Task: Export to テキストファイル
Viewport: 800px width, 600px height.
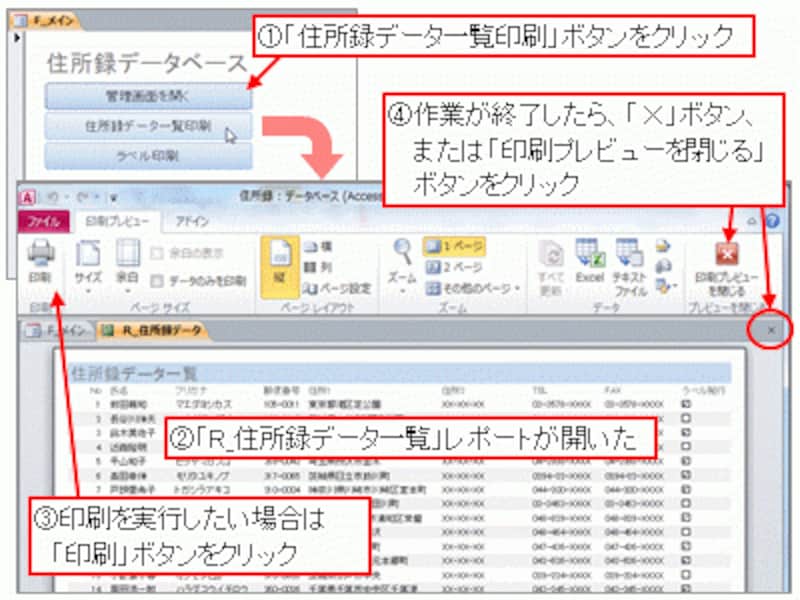Action: coord(630,267)
